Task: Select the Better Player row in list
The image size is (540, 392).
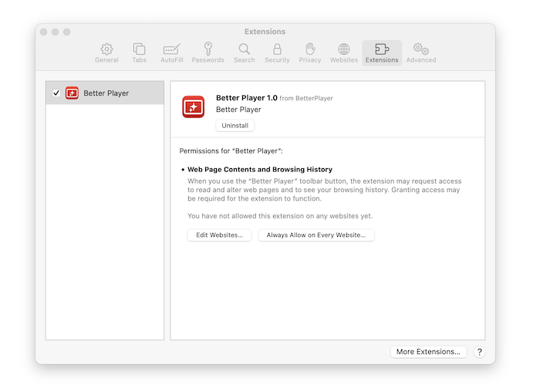Action: pyautogui.click(x=105, y=93)
